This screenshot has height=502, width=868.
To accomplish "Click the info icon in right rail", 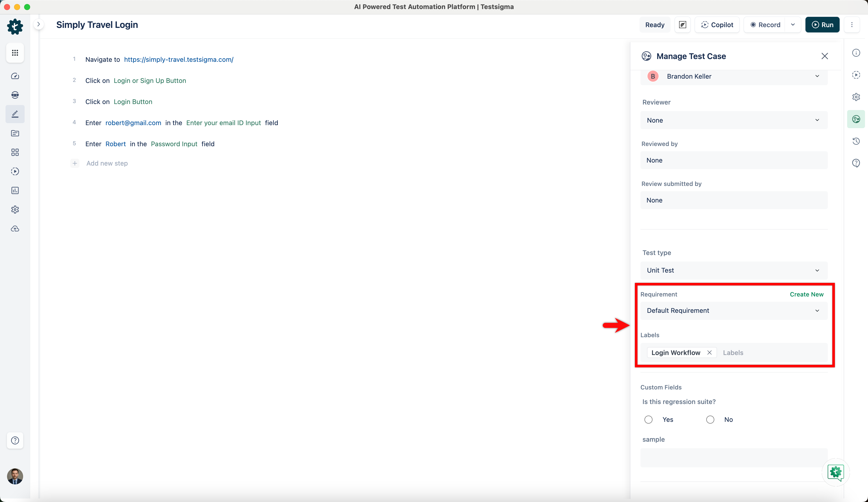I will pyautogui.click(x=856, y=53).
